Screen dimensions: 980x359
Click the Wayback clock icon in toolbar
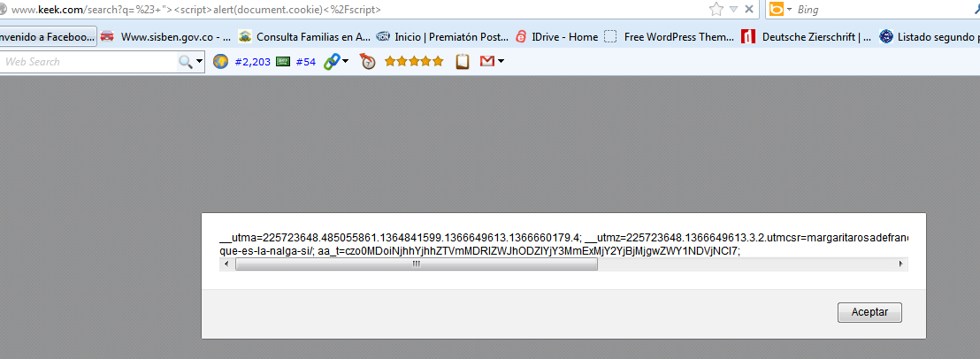tap(368, 61)
